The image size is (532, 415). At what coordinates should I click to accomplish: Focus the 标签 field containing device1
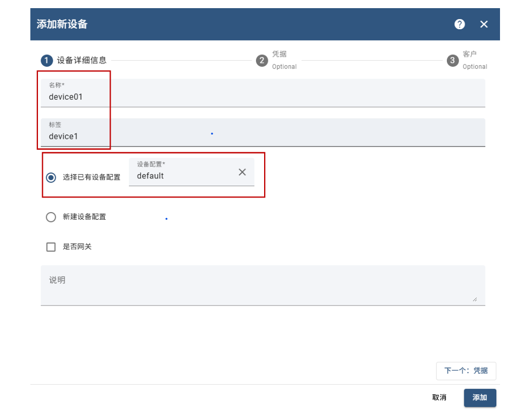263,132
